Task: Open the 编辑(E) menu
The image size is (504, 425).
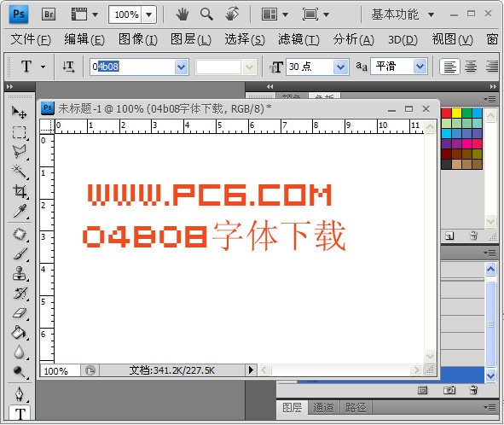Action: (84, 39)
